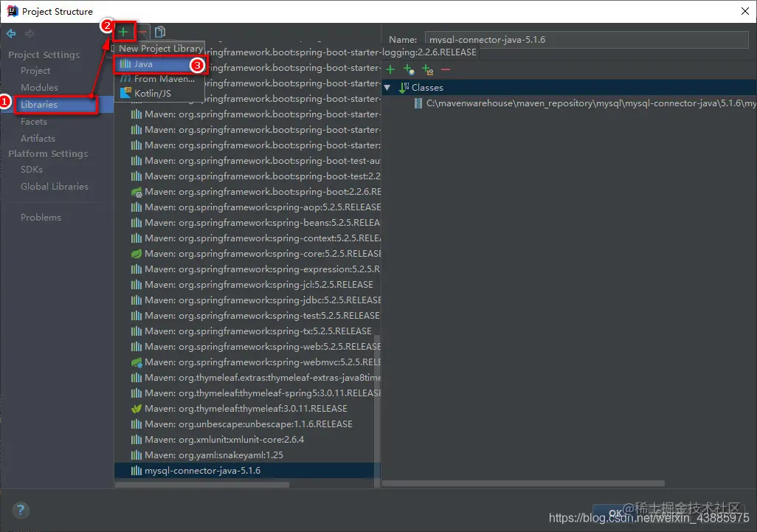Select the spring-jcl:5.2.5.RELEASE library
Image resolution: width=757 pixels, height=532 pixels.
pyautogui.click(x=259, y=285)
